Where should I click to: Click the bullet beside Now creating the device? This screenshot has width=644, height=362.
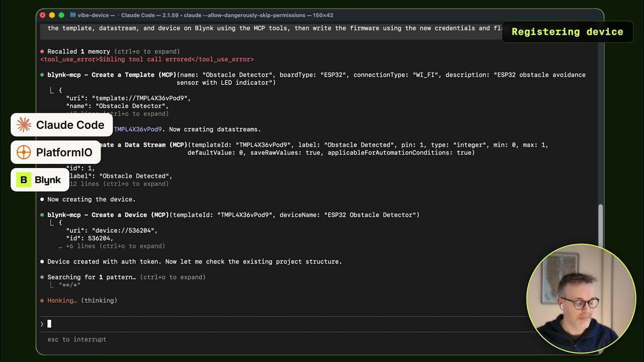(x=42, y=200)
